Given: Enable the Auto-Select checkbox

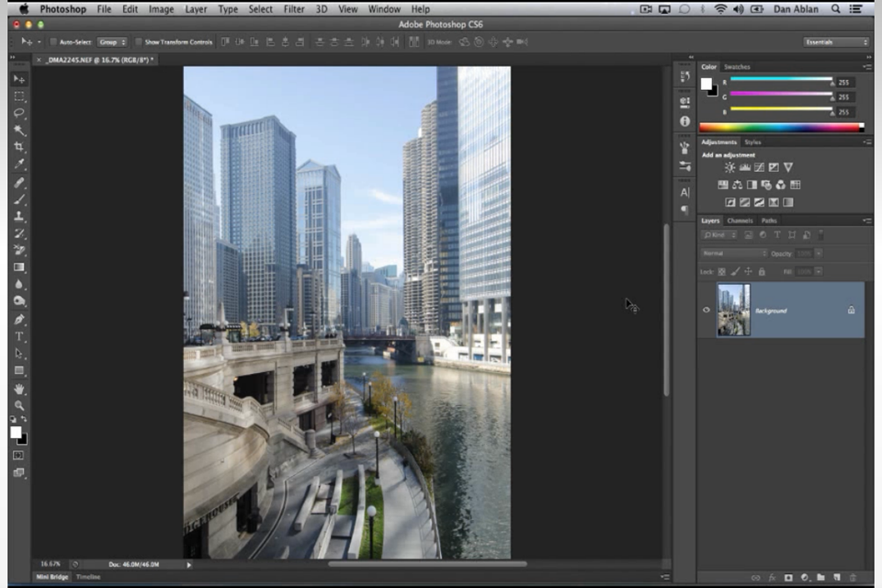Looking at the screenshot, I should pos(53,42).
